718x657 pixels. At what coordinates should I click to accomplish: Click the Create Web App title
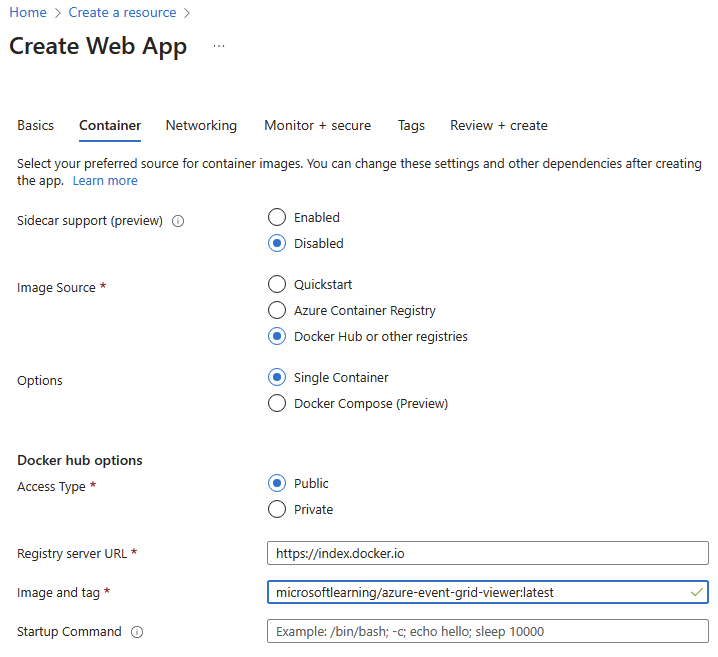(x=98, y=47)
